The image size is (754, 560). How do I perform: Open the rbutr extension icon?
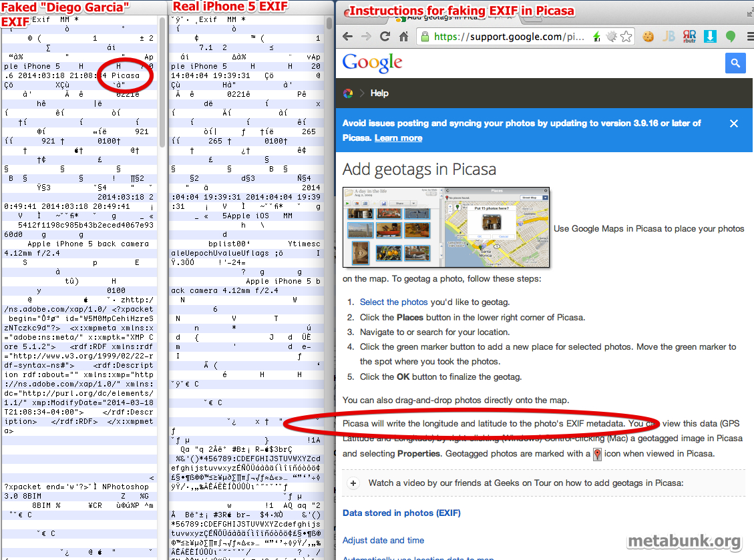(689, 37)
